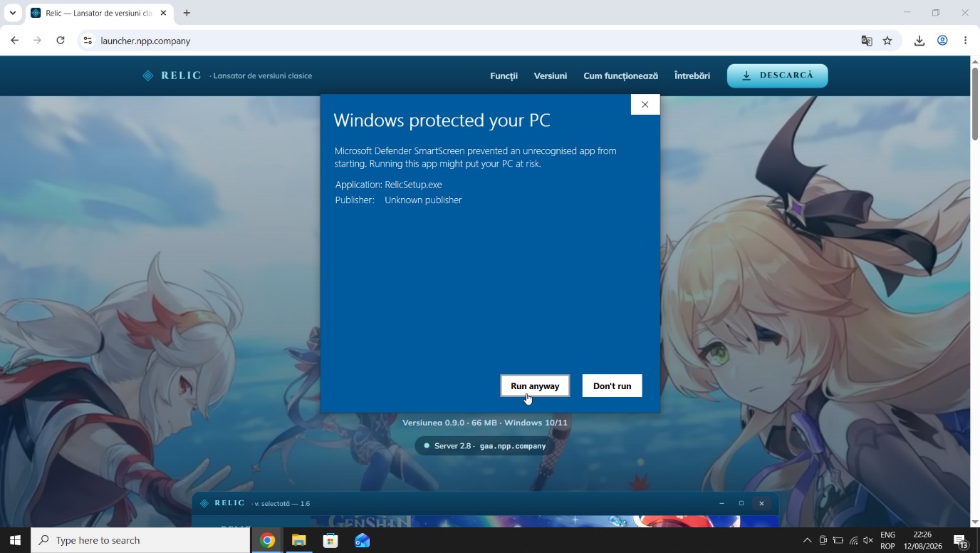Click the Unknown publisher text
The height and width of the screenshot is (553, 980).
tap(423, 200)
